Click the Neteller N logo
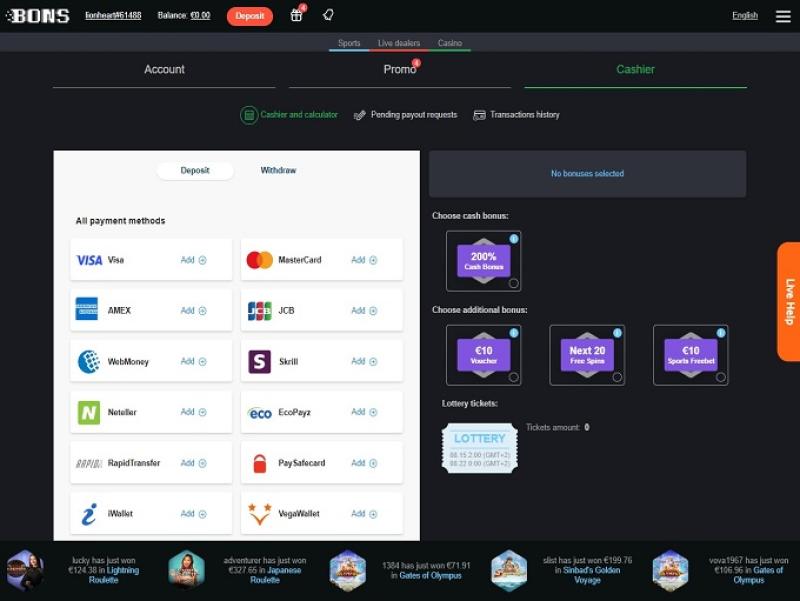 [89, 412]
